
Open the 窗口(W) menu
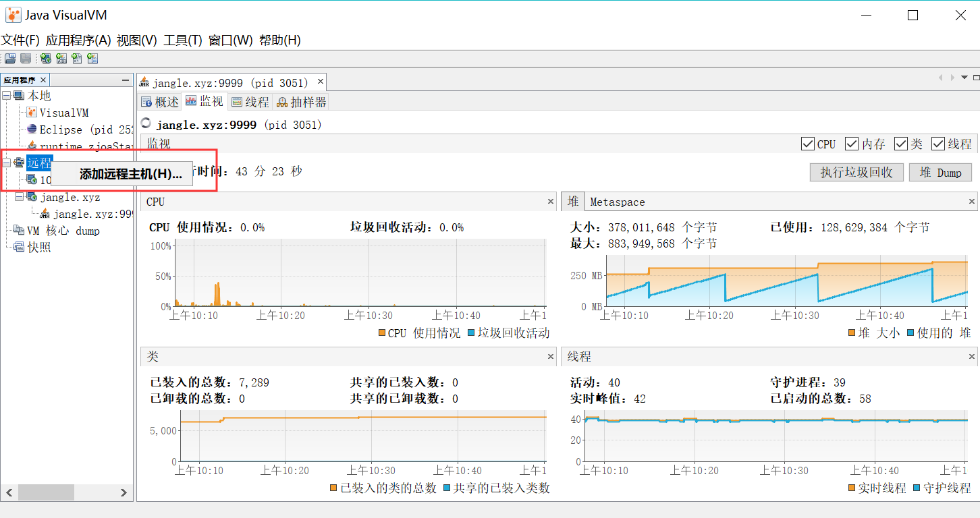tap(231, 40)
